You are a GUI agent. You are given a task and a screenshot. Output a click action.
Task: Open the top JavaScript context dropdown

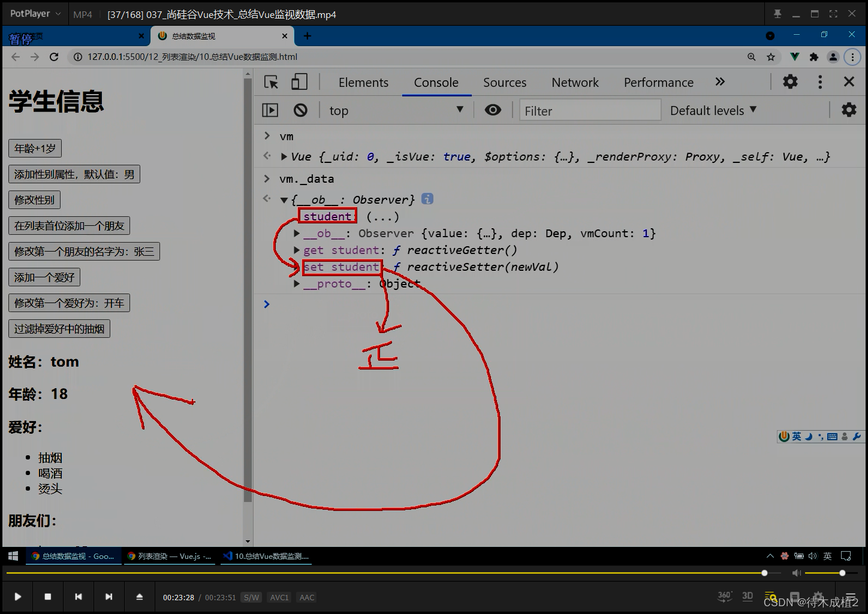pyautogui.click(x=396, y=110)
